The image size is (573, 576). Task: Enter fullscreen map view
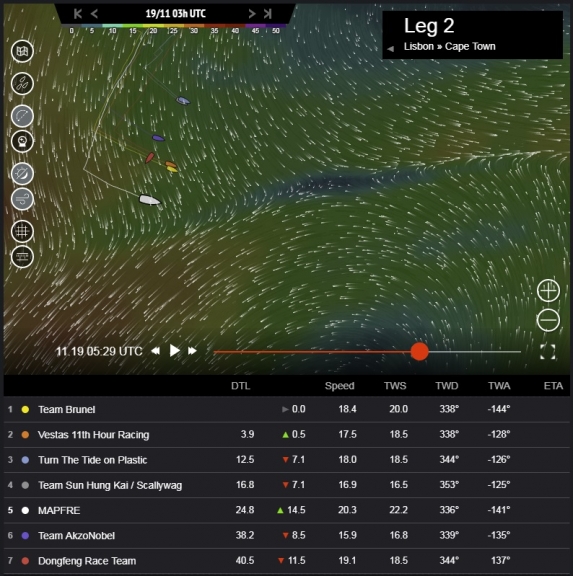click(548, 352)
